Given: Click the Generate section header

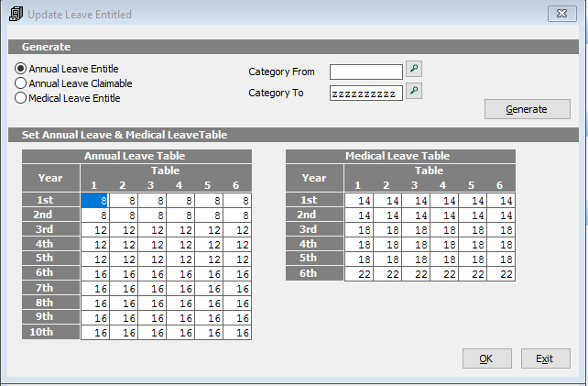Looking at the screenshot, I should point(293,47).
